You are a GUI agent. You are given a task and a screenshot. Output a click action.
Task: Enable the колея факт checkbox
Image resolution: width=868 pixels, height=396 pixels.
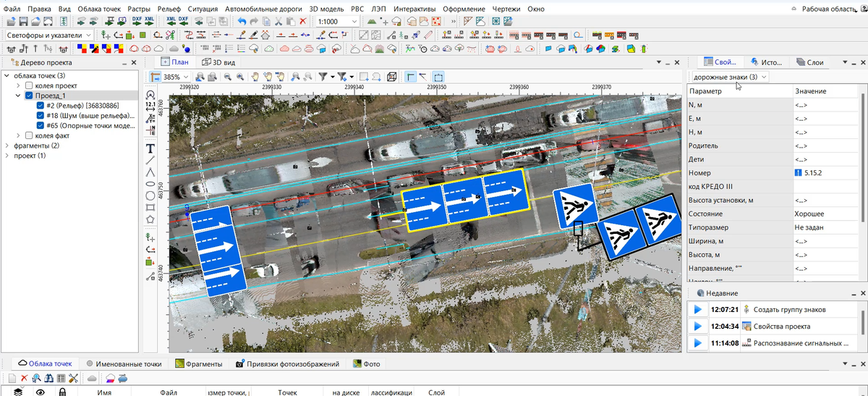point(29,135)
